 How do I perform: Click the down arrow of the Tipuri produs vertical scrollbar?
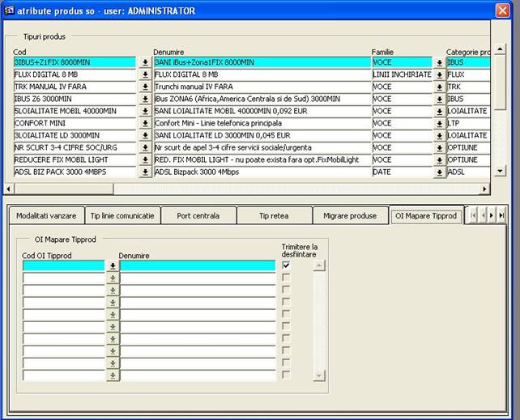tap(500, 171)
